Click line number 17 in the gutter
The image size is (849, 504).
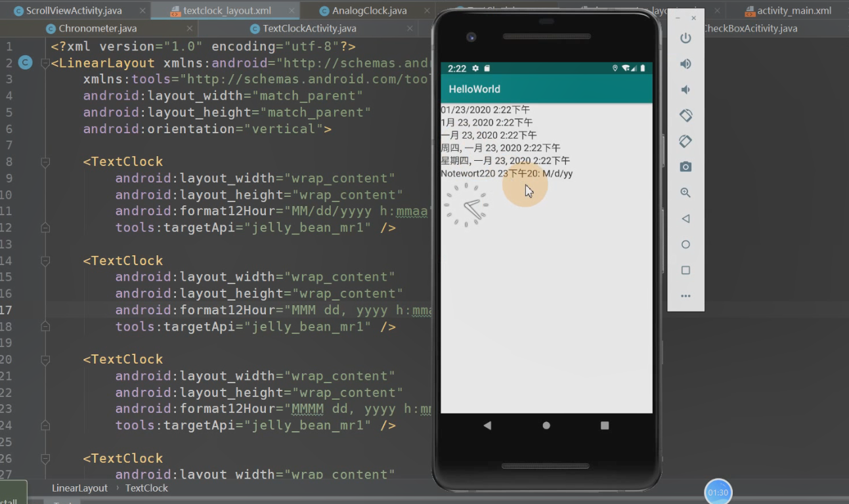7,310
